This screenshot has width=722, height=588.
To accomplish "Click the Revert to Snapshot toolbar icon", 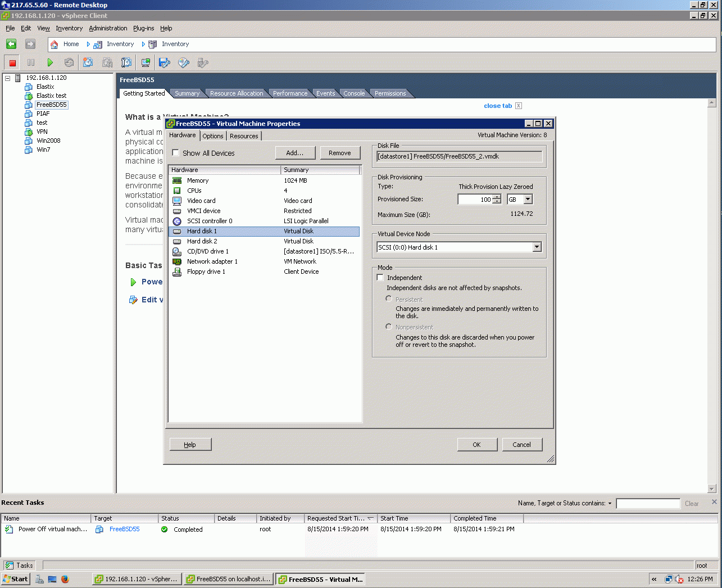I will coord(107,63).
